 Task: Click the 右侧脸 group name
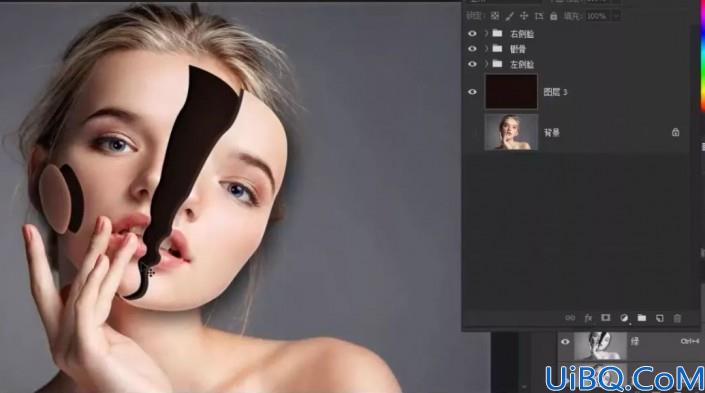pos(522,34)
